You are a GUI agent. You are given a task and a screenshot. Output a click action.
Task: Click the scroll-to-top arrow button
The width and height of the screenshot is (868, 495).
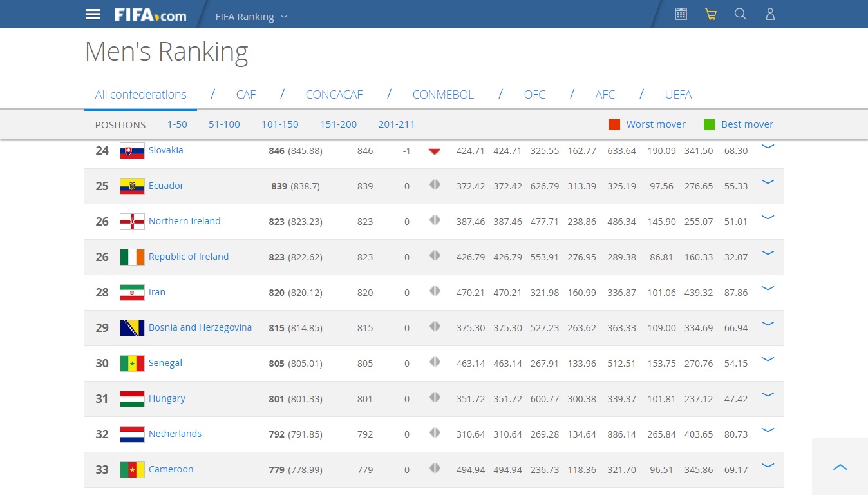coord(840,467)
